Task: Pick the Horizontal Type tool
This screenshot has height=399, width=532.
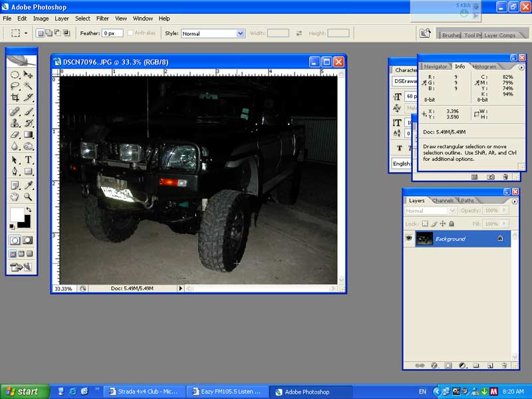Action: point(28,160)
